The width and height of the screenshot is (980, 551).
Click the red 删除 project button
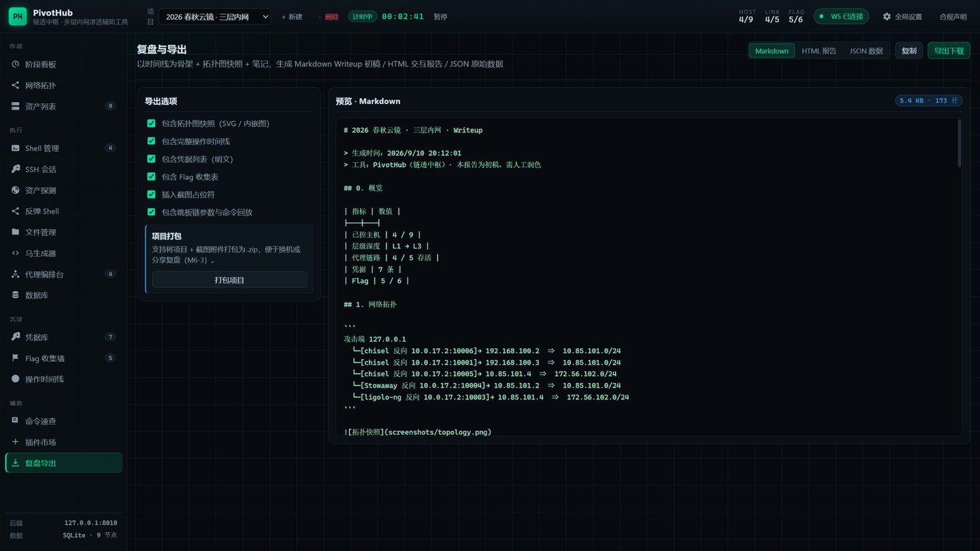[329, 17]
